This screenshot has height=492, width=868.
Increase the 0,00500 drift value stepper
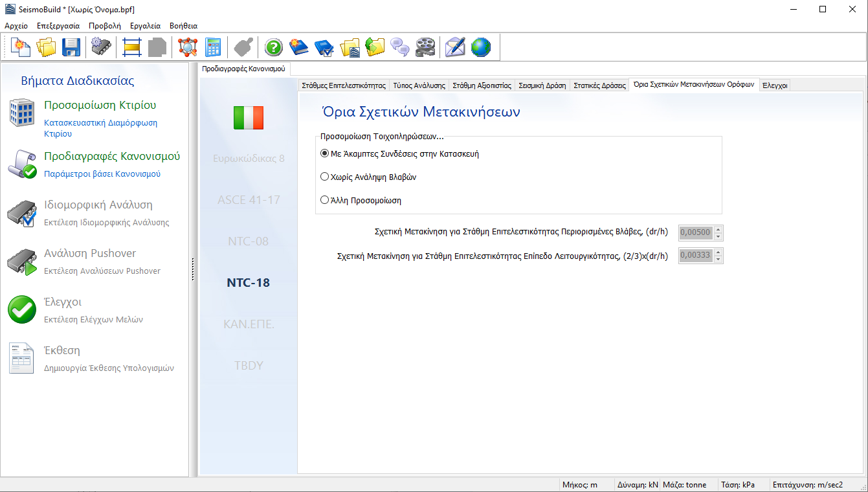click(x=718, y=229)
